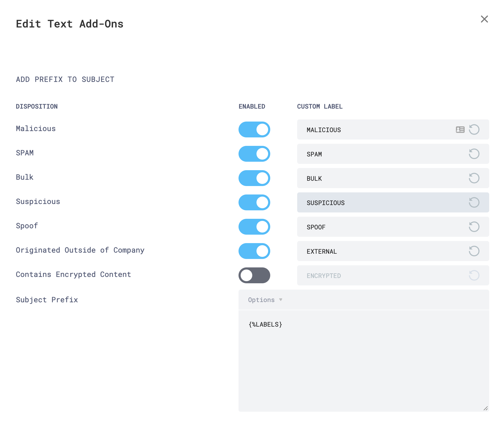504x436 pixels.
Task: Reset the BULK custom label
Action: click(474, 178)
